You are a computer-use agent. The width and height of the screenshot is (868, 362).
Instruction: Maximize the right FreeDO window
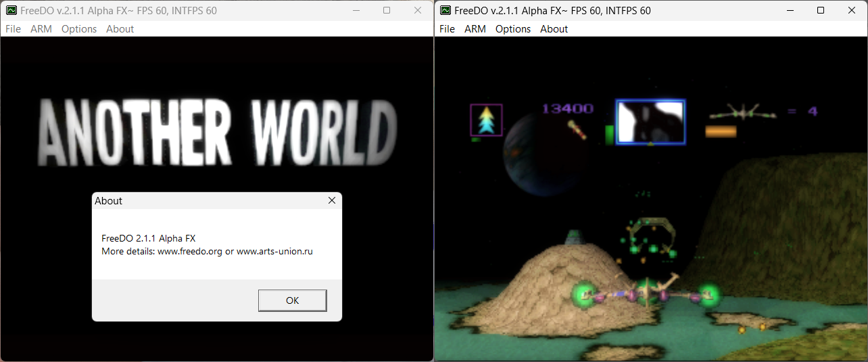[x=821, y=10]
